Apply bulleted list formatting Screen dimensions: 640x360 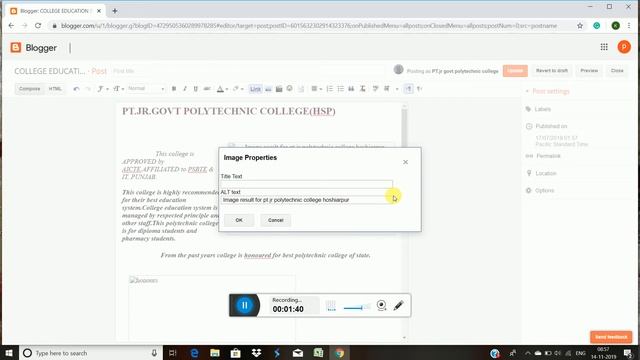340,89
